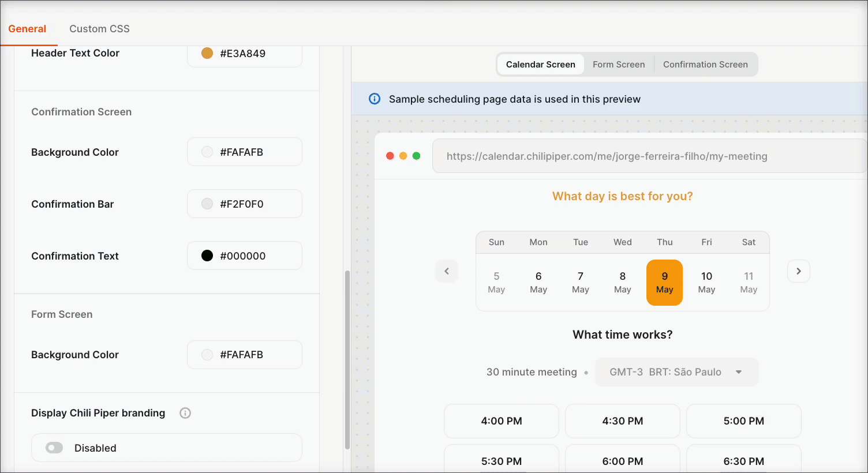Select 7 May in the calendar
The height and width of the screenshot is (473, 868).
coord(581,283)
